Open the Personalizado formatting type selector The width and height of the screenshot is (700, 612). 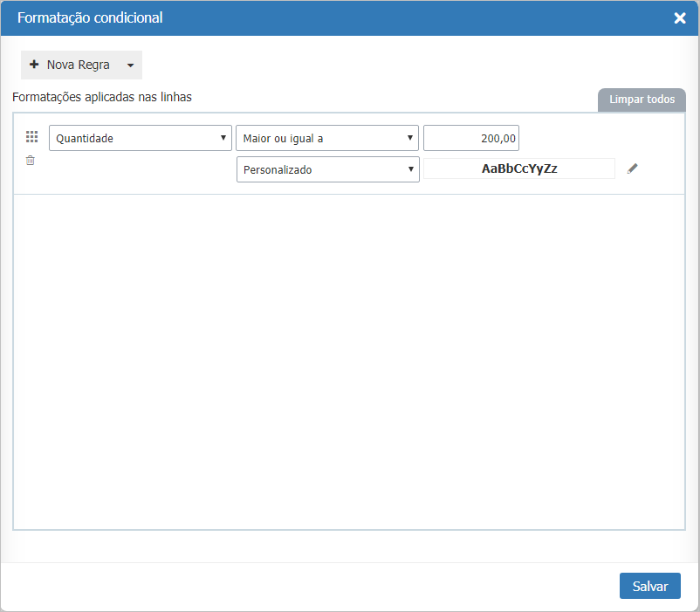coord(327,168)
